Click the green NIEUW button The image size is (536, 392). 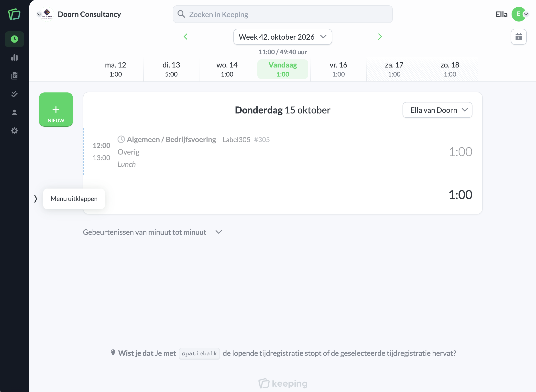point(56,110)
